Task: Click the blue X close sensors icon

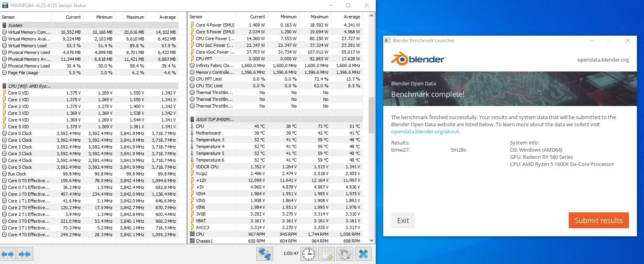Action: [363, 254]
